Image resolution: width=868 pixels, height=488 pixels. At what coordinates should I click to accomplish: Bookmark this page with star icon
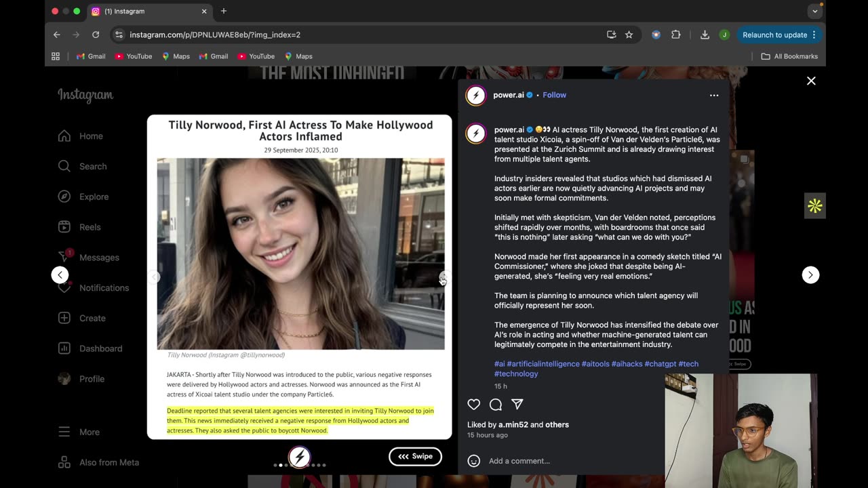(629, 35)
